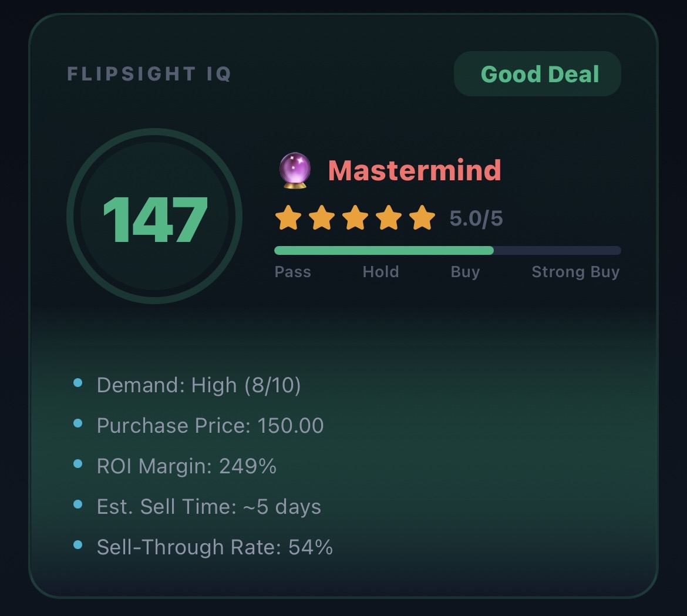
Task: Click the second gold star
Action: (322, 218)
